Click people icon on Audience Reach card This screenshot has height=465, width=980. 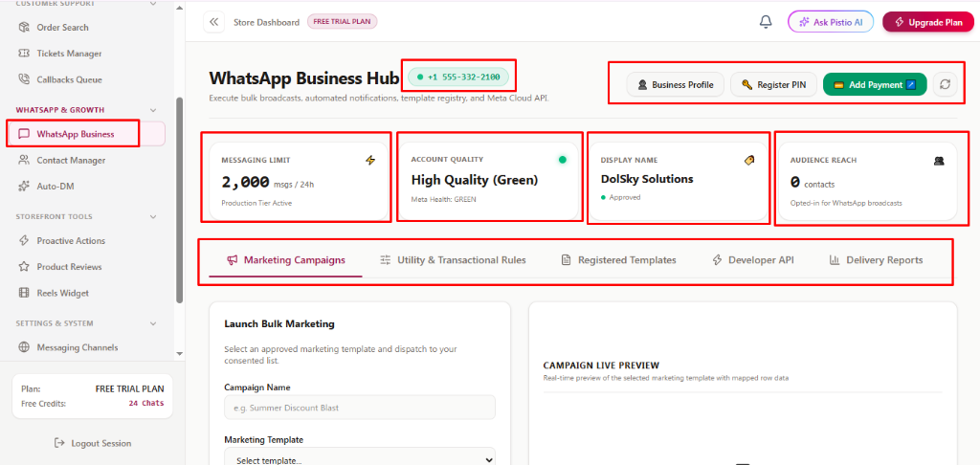(x=939, y=161)
